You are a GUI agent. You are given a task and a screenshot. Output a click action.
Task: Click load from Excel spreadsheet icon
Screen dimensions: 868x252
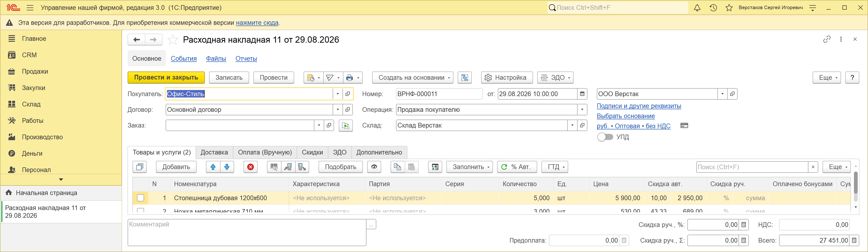pos(435,167)
